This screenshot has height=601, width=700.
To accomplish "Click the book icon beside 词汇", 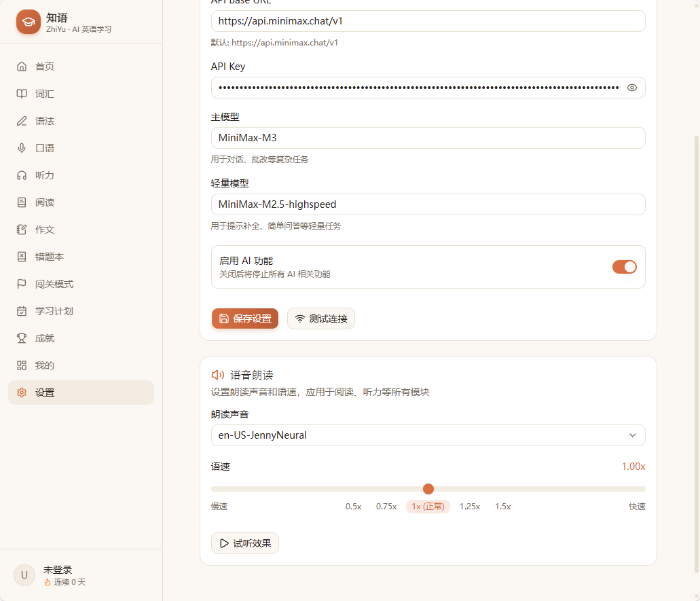I will coord(22,94).
